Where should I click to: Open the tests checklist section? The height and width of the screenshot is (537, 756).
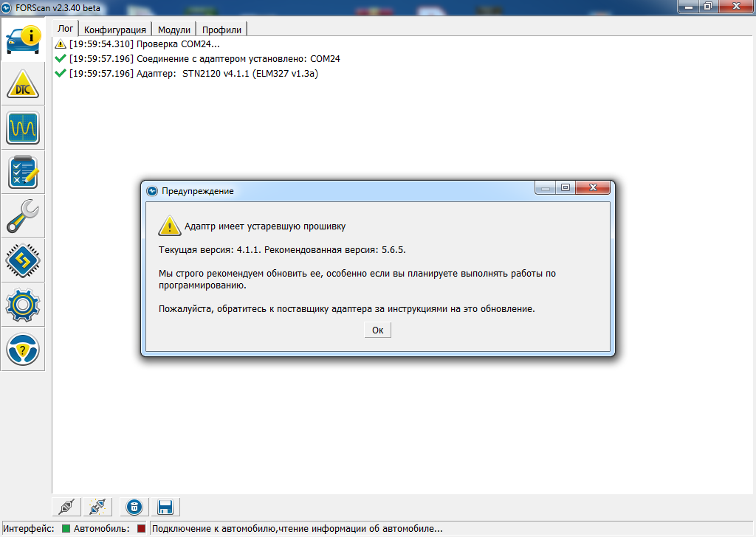pyautogui.click(x=23, y=173)
